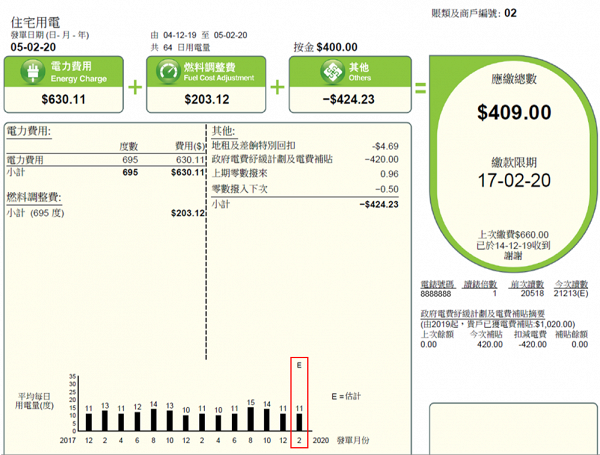Click the $1,020.00 subsidy summary line
The height and width of the screenshot is (455, 600).
point(497,324)
